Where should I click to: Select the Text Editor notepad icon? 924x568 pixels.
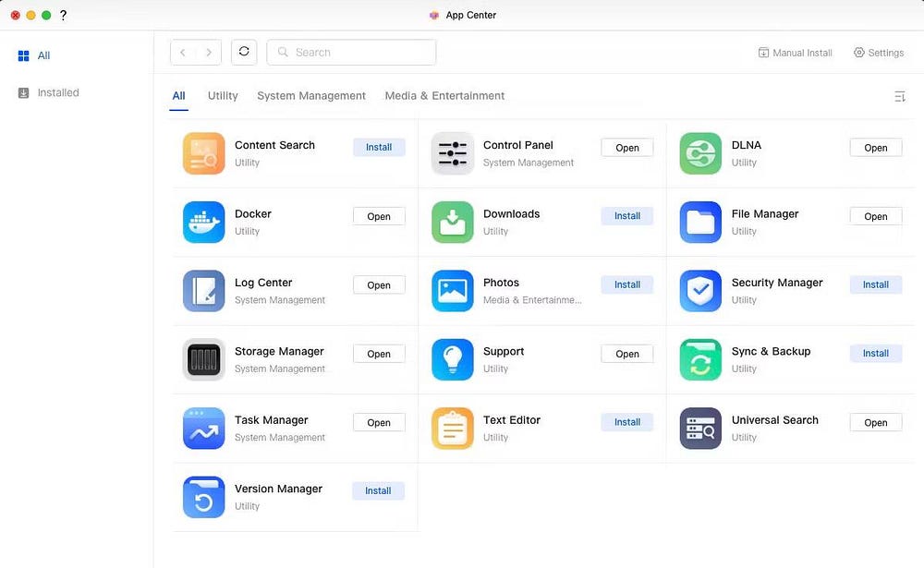pyautogui.click(x=453, y=429)
